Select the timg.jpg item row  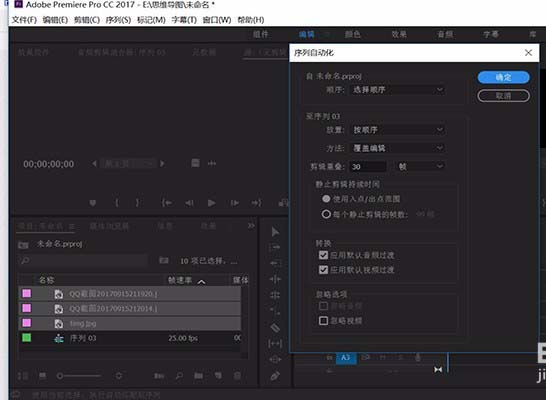130,323
